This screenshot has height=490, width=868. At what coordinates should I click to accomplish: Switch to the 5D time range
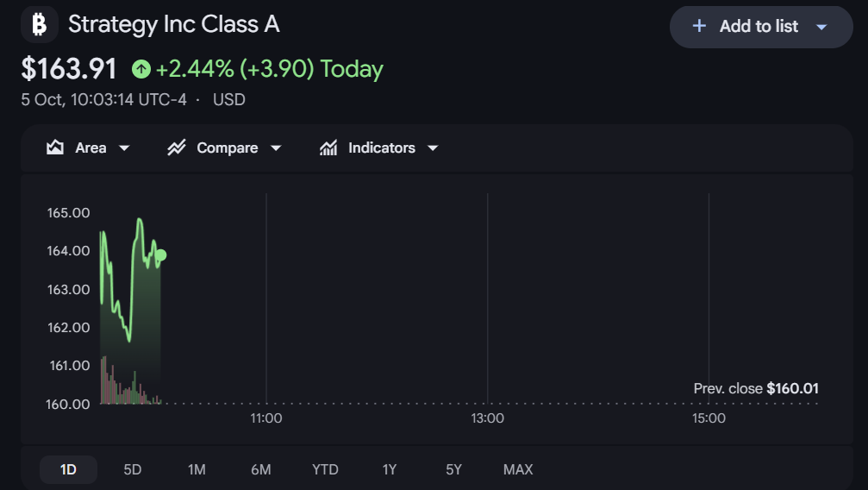[132, 469]
